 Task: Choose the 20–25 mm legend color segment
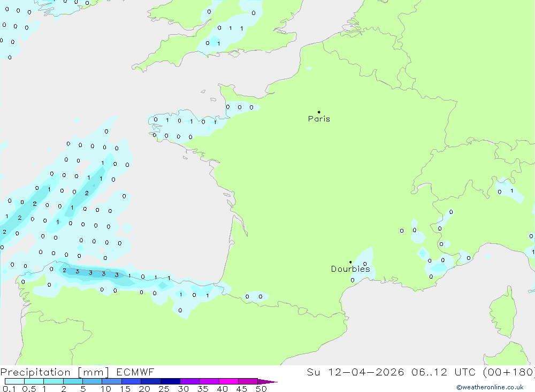point(150,381)
